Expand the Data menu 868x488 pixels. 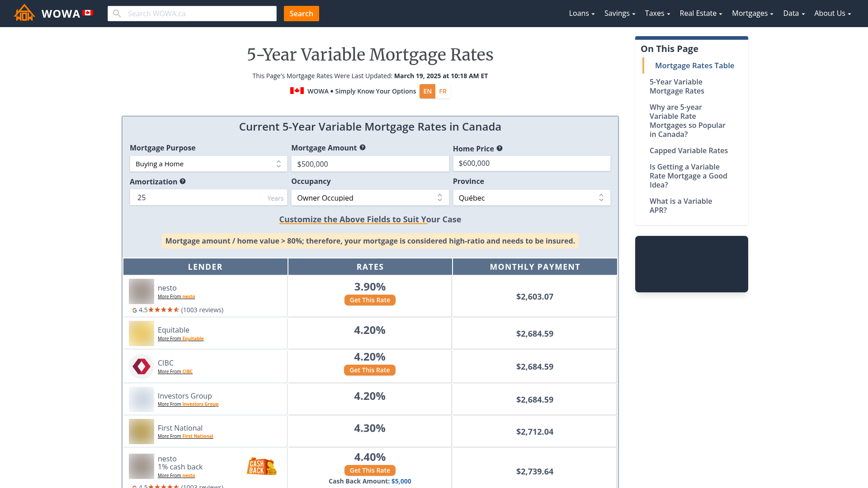(794, 14)
